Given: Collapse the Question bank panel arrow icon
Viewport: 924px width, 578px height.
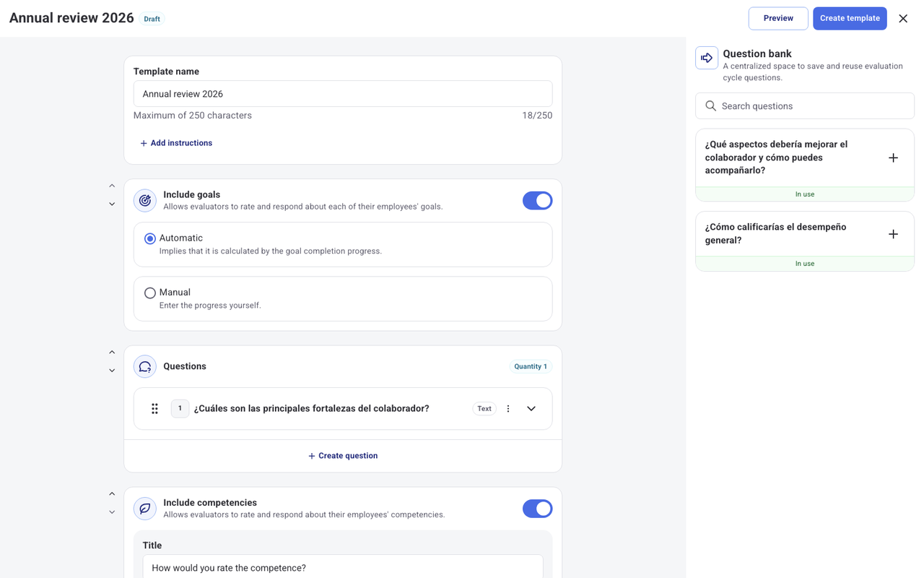Looking at the screenshot, I should [x=707, y=58].
